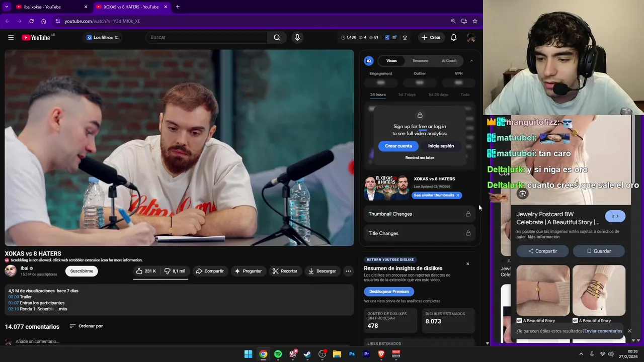Dislike the video showing 8,1 mil
644x362 pixels.
point(175,271)
